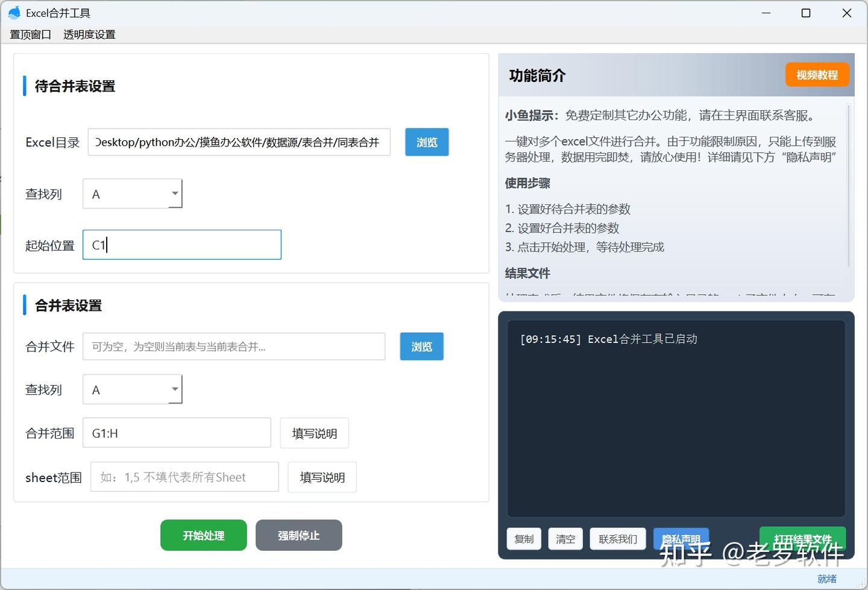
Task: Click the 功能简介 panel scrollbar
Action: tap(849, 186)
